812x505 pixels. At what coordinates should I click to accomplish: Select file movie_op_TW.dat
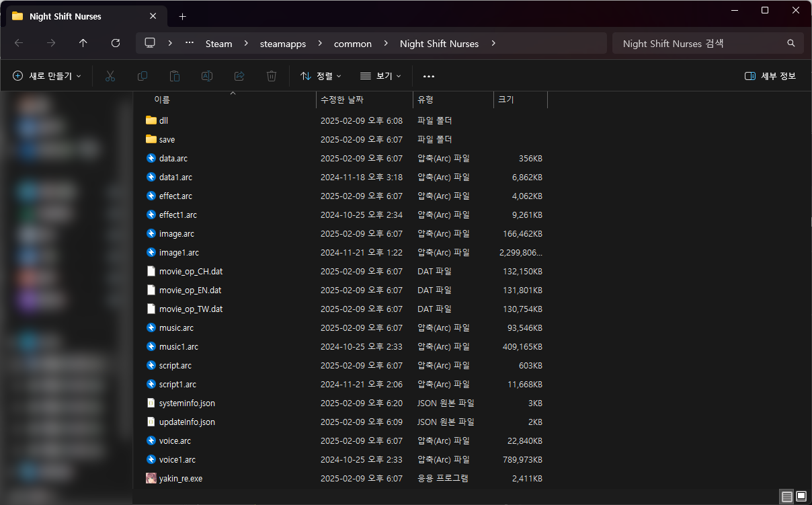point(191,309)
